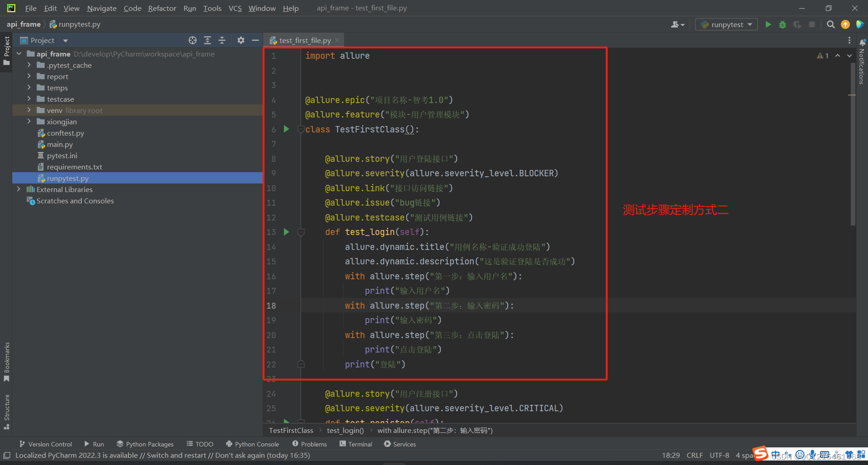Open Structure side tool window
This screenshot has height=465, width=868.
[6, 412]
